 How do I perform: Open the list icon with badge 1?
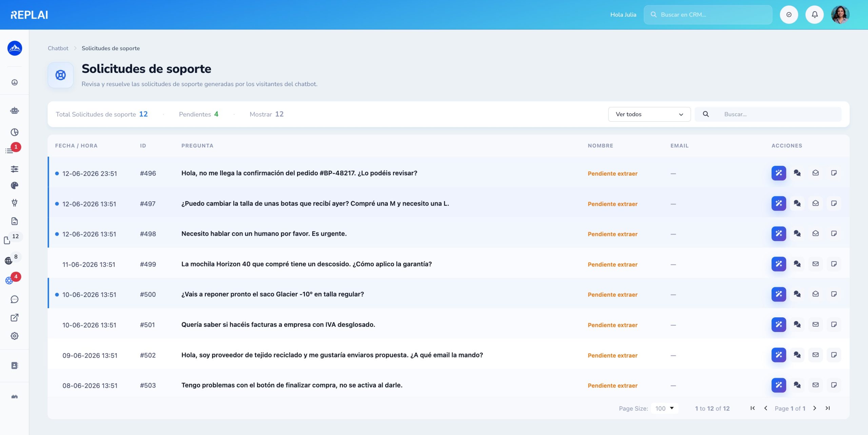(x=9, y=151)
